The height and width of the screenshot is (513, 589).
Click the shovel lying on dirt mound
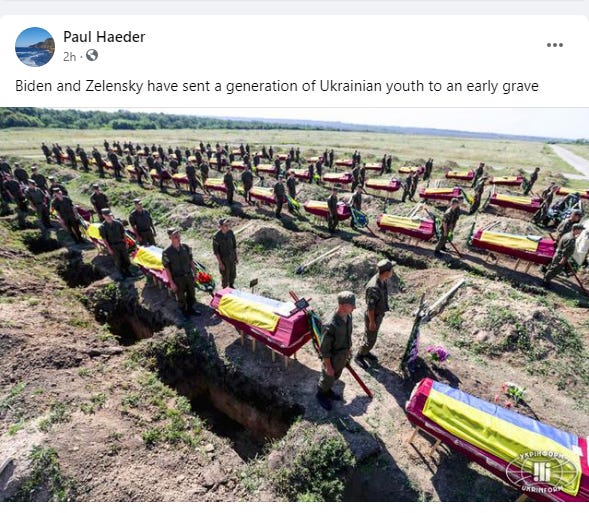319,259
